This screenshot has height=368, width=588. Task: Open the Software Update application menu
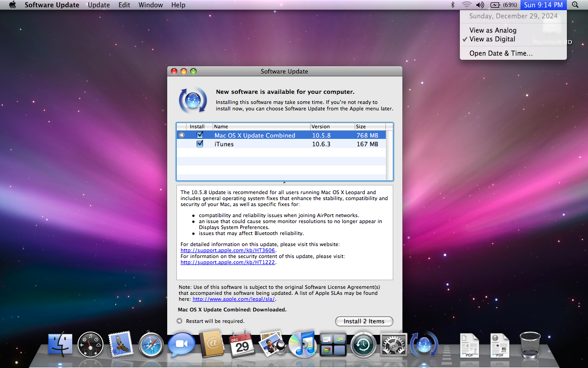52,5
